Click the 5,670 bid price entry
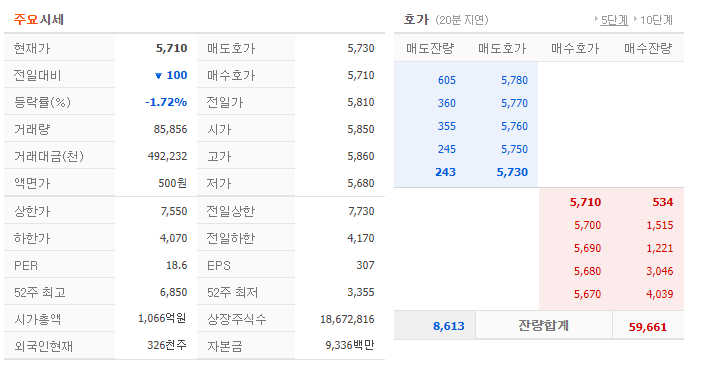This screenshot has width=703, height=368. tap(587, 294)
